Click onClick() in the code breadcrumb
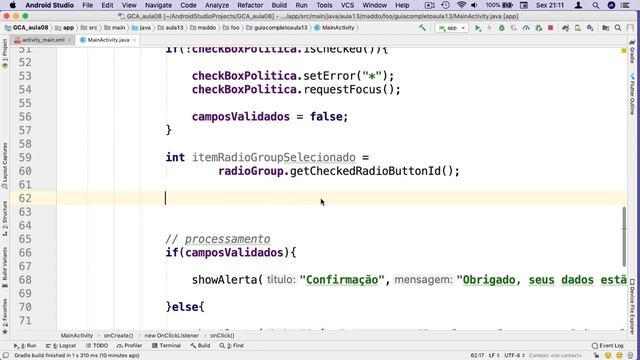The width and height of the screenshot is (640, 360). pos(222,336)
